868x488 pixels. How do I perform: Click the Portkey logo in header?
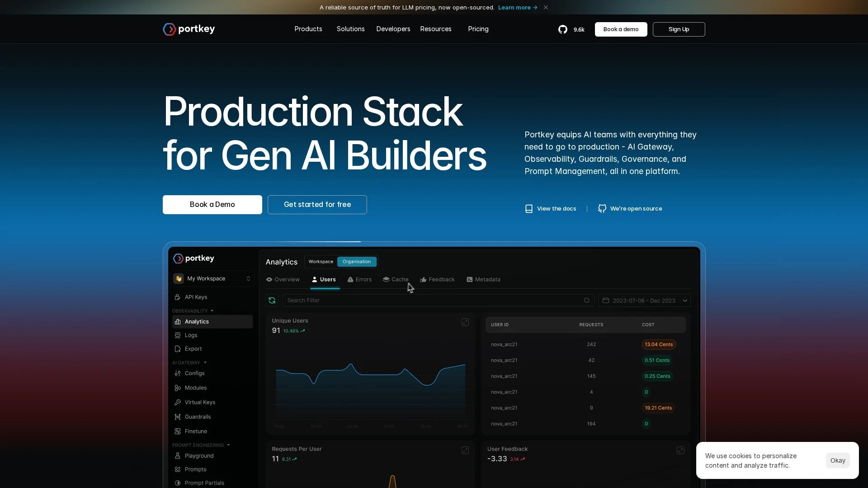[x=189, y=29]
